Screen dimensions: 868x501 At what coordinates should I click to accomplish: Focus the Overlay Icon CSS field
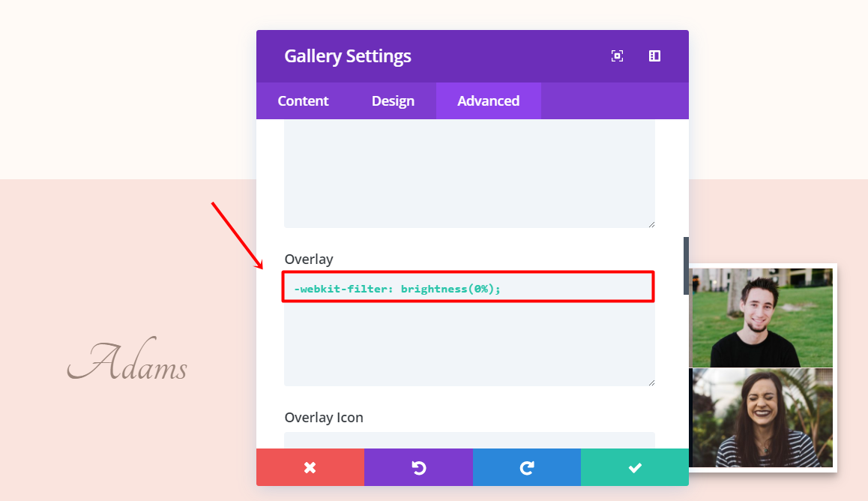(468, 440)
